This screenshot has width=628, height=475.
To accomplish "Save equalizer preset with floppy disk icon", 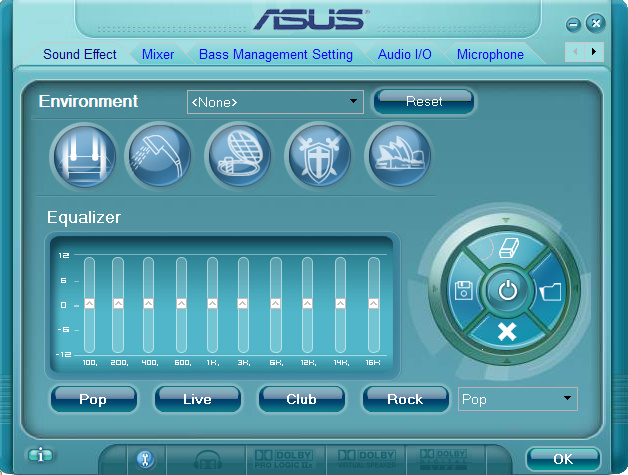I will (463, 290).
